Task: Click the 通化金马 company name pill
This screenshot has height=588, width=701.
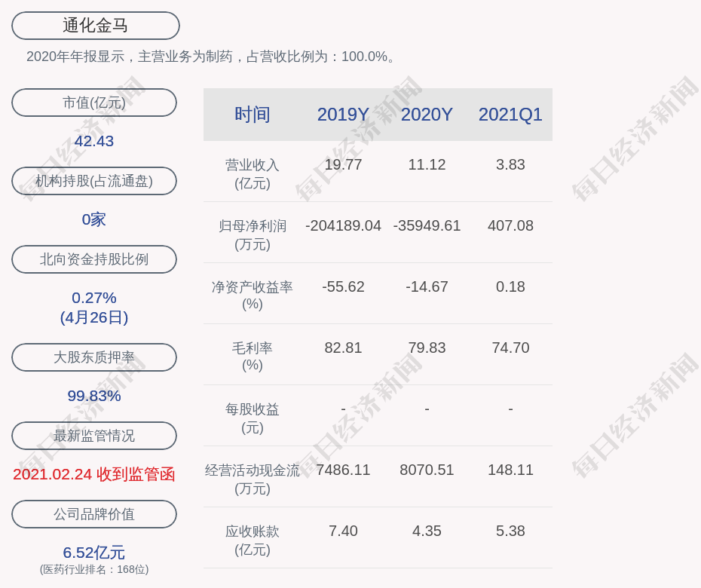Action: click(95, 26)
